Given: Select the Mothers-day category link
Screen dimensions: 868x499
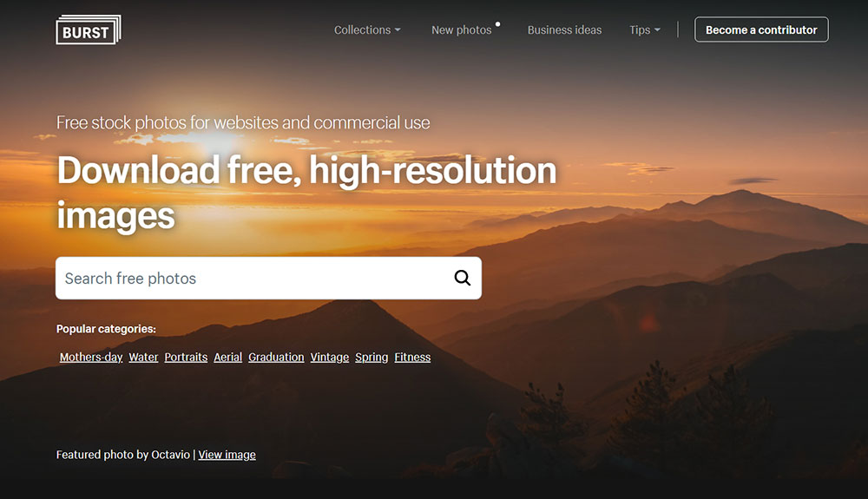Looking at the screenshot, I should pos(91,357).
